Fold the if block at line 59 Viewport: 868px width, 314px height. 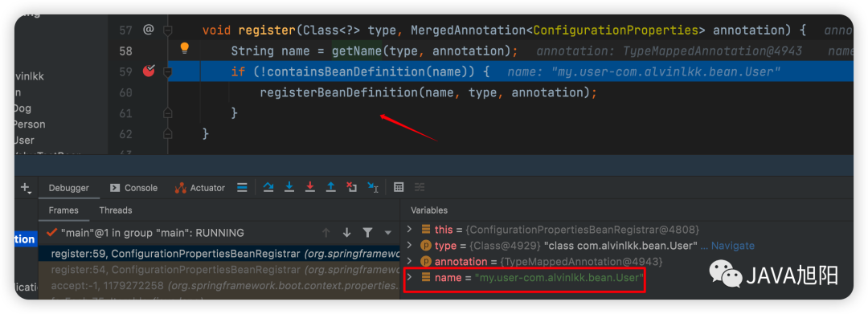tap(168, 71)
